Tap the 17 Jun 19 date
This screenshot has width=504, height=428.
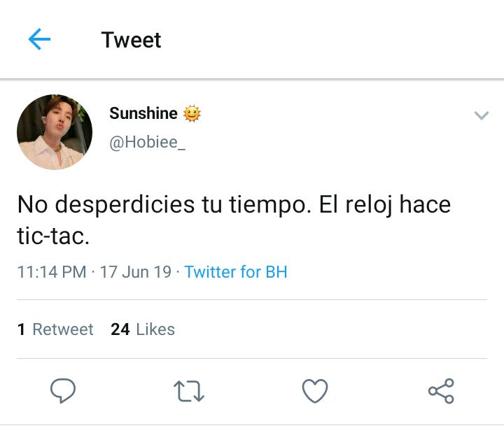click(x=136, y=272)
